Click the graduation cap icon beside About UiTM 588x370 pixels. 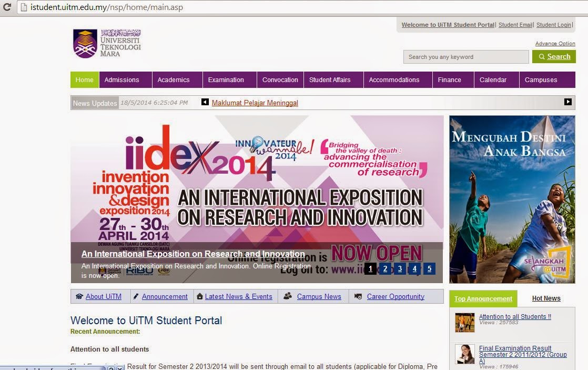tap(79, 296)
